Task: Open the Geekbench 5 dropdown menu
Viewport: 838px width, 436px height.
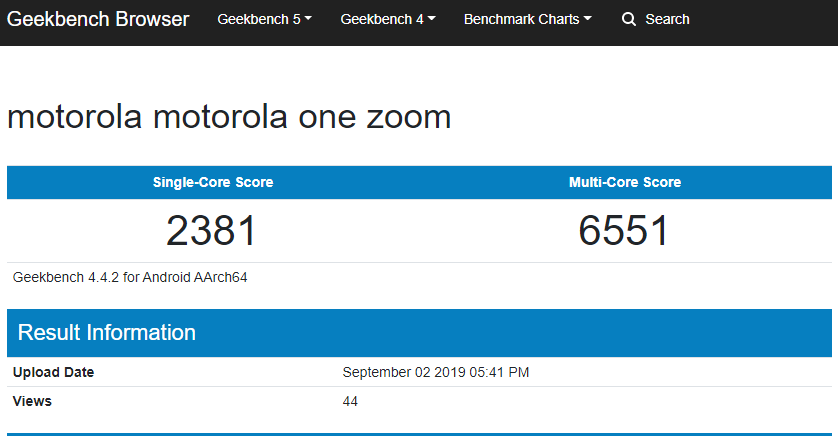Action: pos(265,19)
